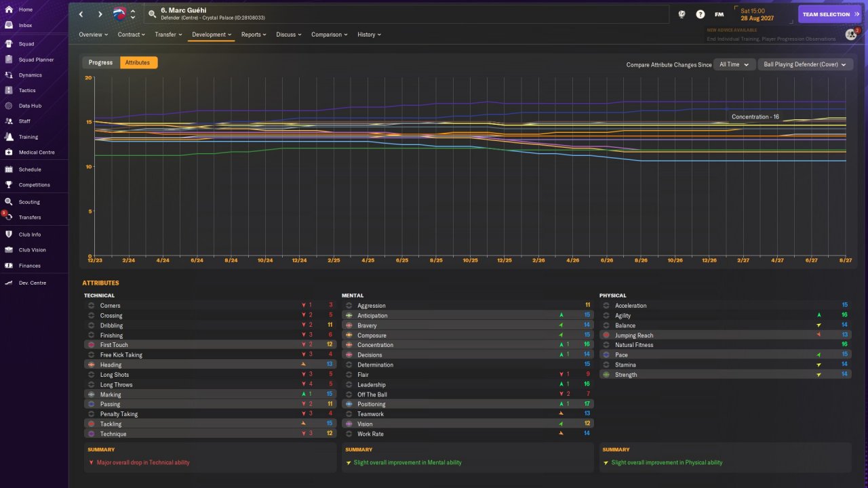This screenshot has height=488, width=868.
Task: Click the Crystal Palace club badge
Action: 120,14
